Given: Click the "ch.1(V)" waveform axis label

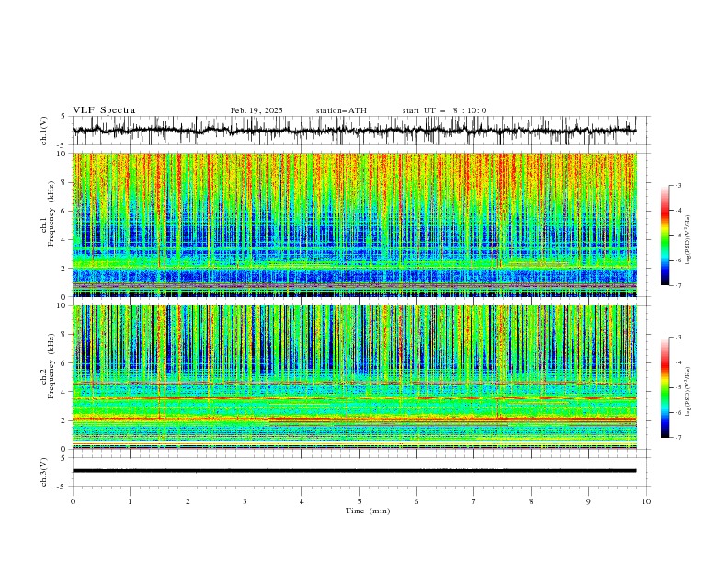Looking at the screenshot, I should [44, 131].
